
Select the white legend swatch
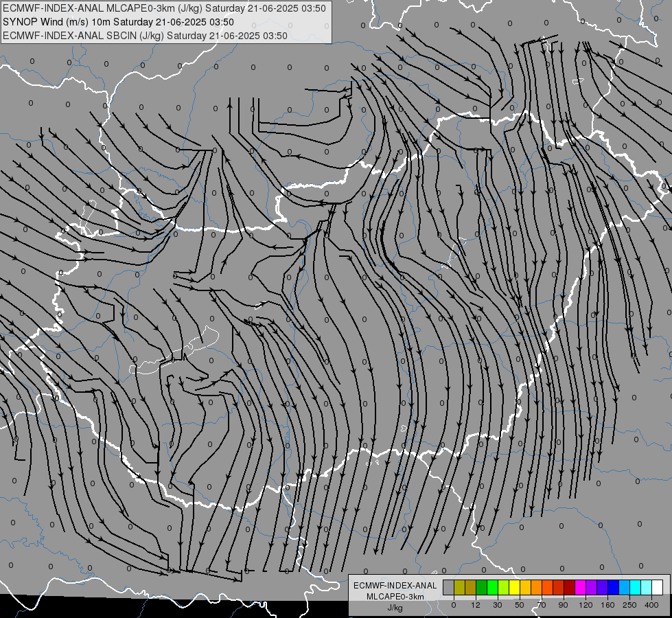(658, 588)
